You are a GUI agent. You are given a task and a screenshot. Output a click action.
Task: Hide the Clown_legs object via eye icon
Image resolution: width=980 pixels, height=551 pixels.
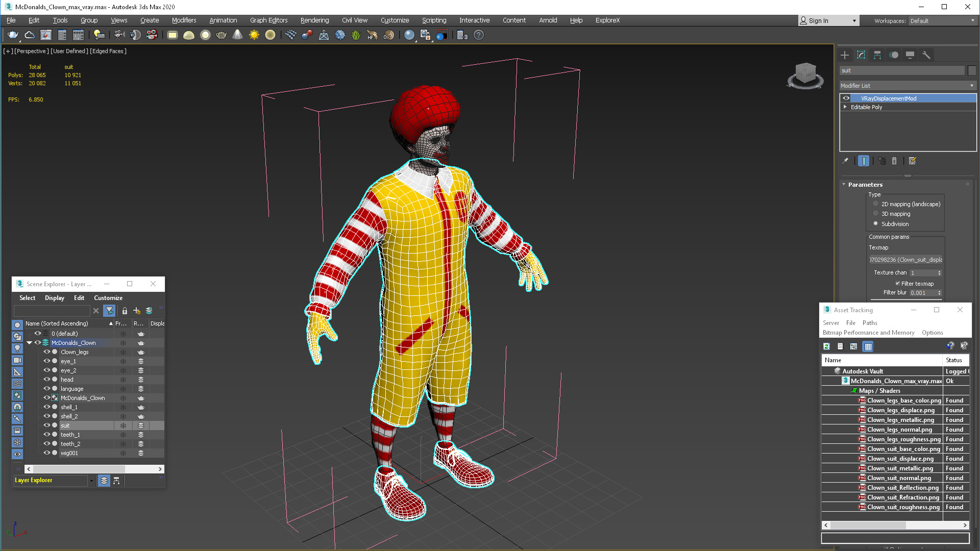tap(47, 352)
